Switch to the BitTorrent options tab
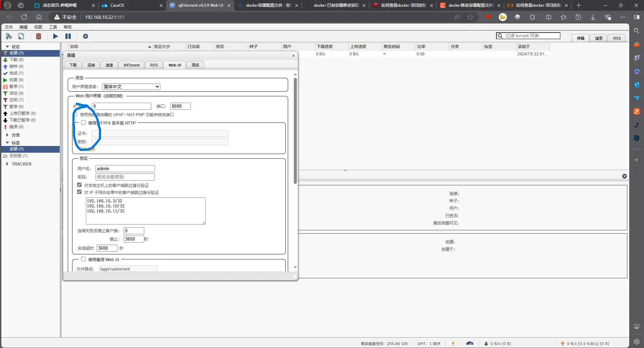Viewport: 644px width, 348px height. coord(131,65)
